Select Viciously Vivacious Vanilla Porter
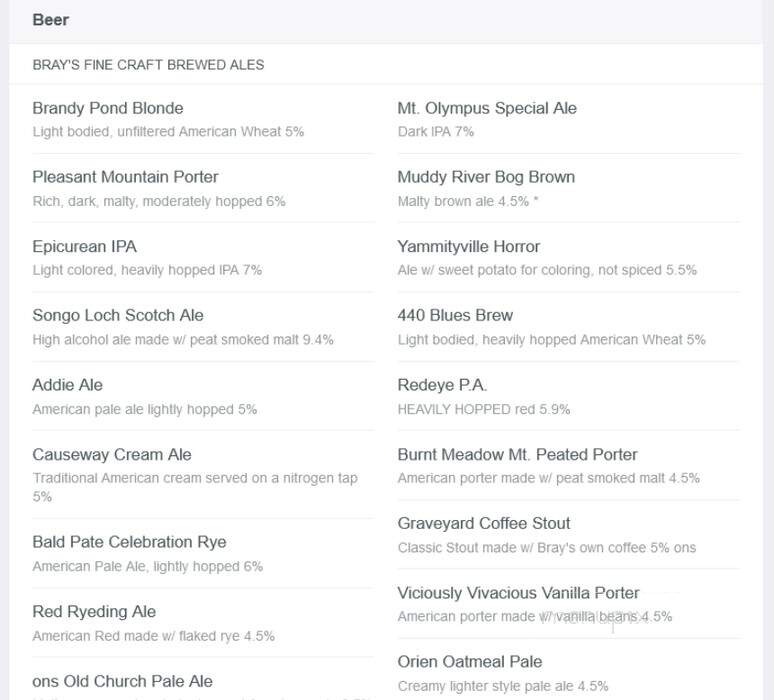Viewport: 774px width, 700px height. click(x=518, y=592)
